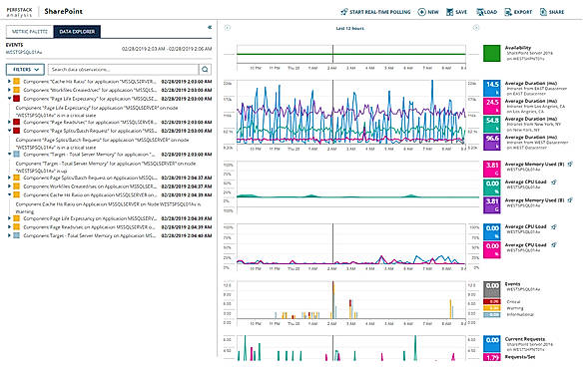Click the tall events spike at 2 AM
588x367 pixels.
pyautogui.click(x=333, y=299)
